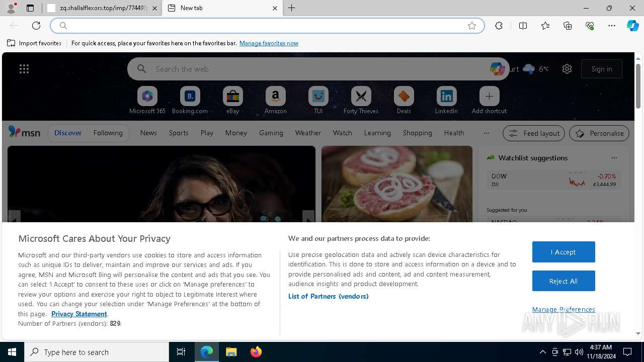The height and width of the screenshot is (362, 644).
Task: Expand more MSN categories ellipsis
Action: pos(486,133)
